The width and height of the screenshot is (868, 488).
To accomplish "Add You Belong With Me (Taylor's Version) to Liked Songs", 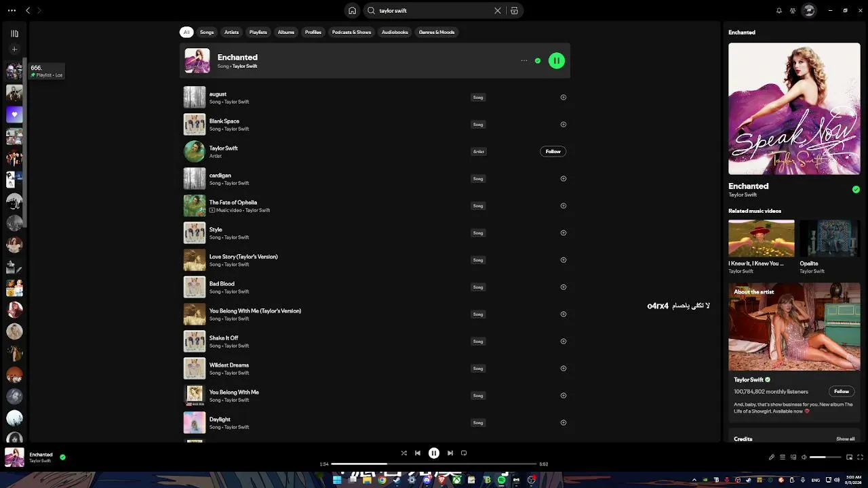I will (564, 314).
